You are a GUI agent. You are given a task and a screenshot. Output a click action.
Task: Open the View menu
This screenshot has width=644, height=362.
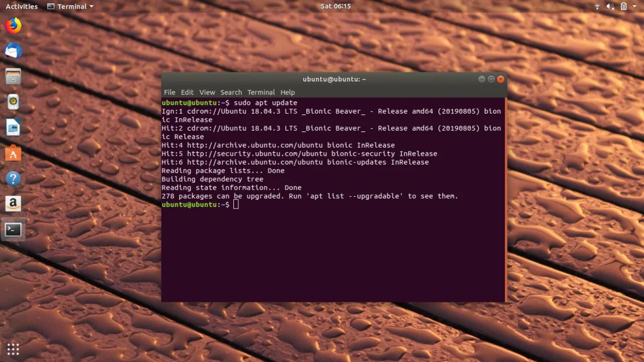pos(207,92)
